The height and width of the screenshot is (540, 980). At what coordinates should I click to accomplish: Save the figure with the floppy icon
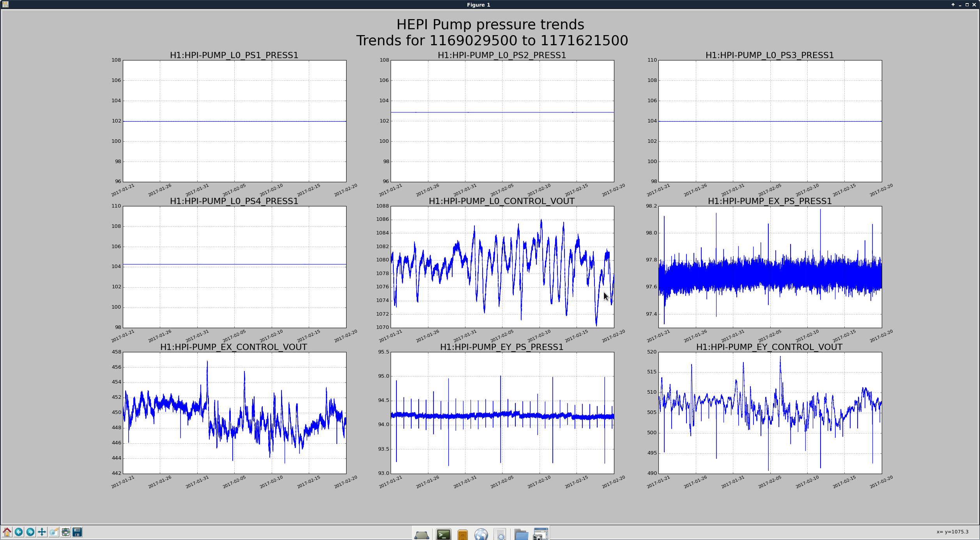coord(77,532)
